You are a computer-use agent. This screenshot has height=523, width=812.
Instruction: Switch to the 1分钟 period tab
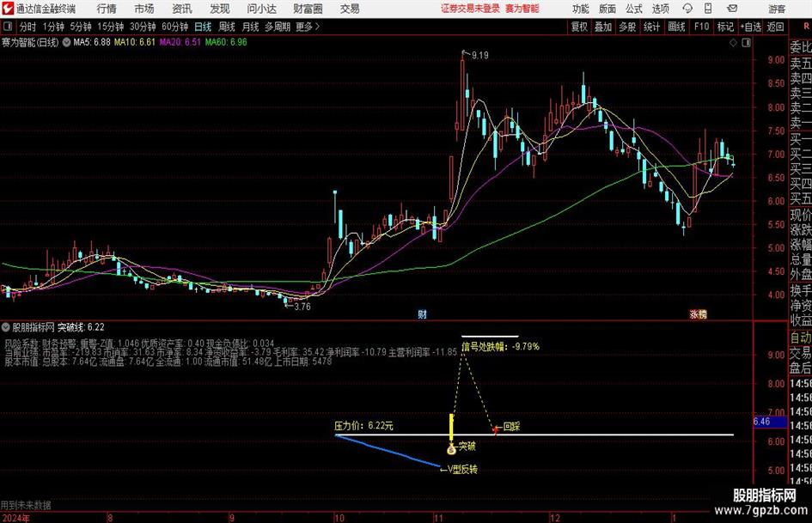[x=53, y=27]
